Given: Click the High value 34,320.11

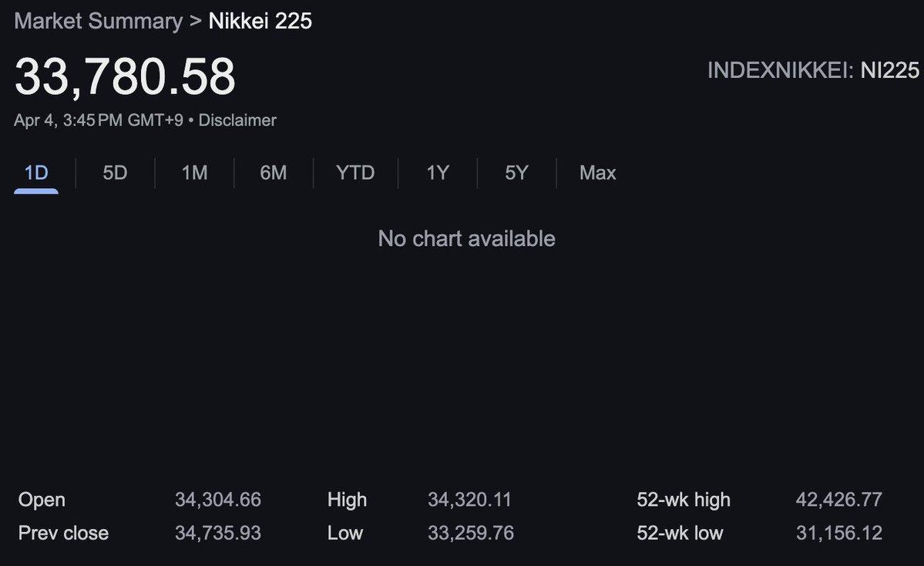Looking at the screenshot, I should coord(469,500).
